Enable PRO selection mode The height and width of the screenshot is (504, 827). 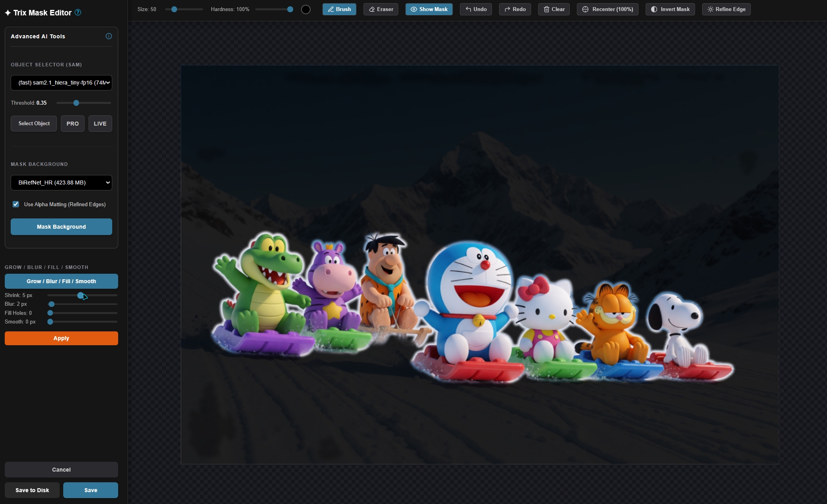pyautogui.click(x=73, y=124)
